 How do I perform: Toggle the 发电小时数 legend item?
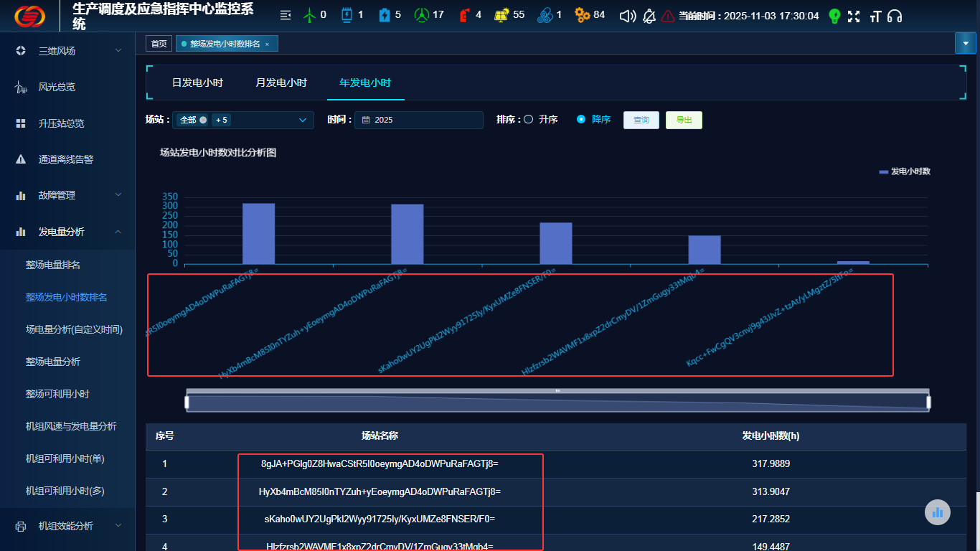point(905,171)
